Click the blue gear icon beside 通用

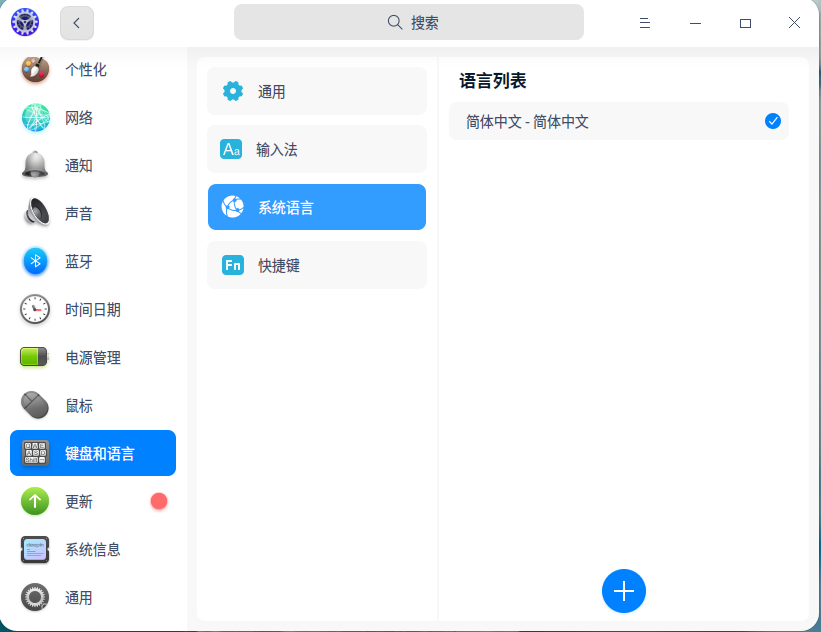point(232,91)
